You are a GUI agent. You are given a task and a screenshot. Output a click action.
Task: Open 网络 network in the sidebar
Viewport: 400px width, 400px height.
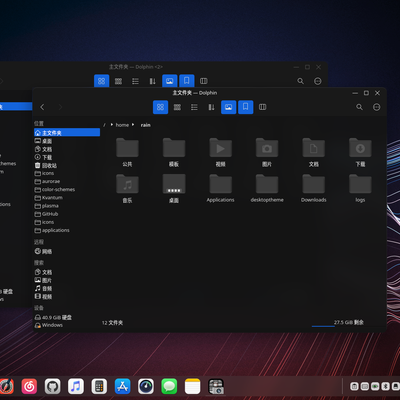[x=67, y=251]
